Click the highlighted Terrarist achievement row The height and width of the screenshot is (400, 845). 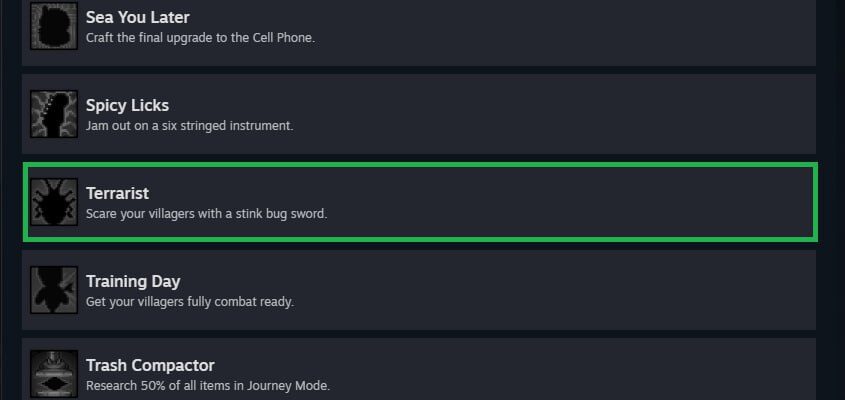[420, 202]
